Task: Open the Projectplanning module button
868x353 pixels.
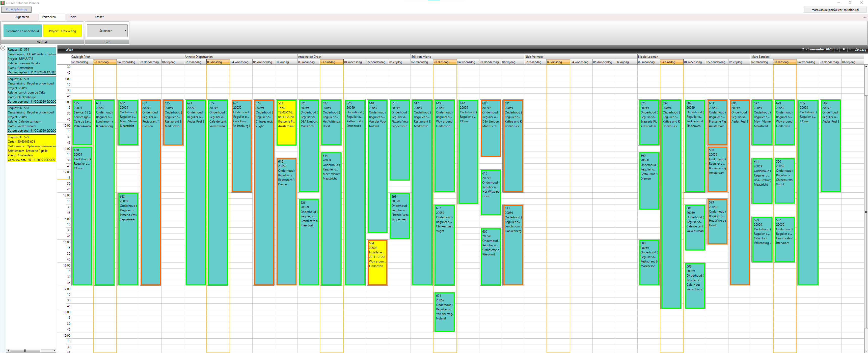Action: click(16, 9)
